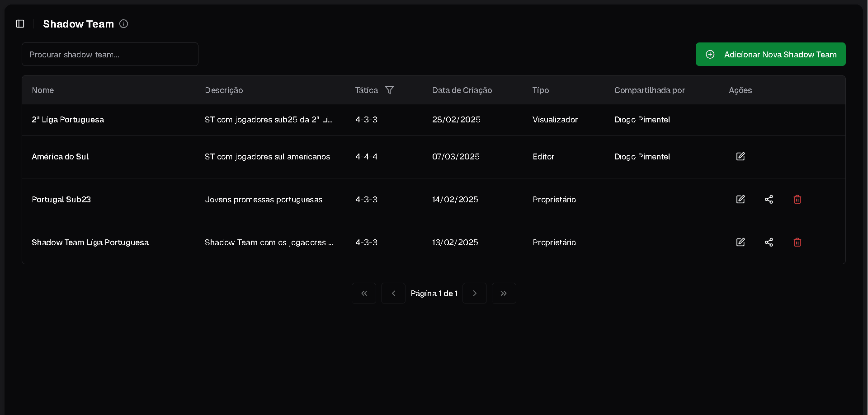Click the Nome column header

pos(43,90)
